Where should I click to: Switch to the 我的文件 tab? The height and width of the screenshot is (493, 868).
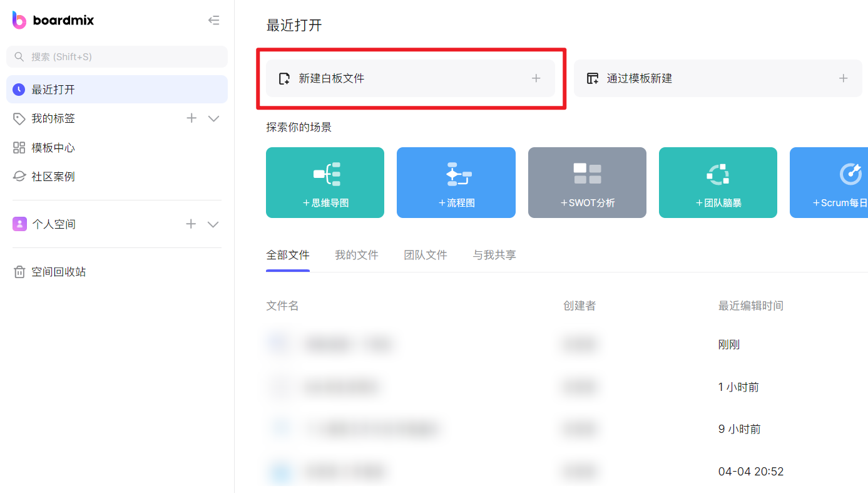click(x=357, y=254)
